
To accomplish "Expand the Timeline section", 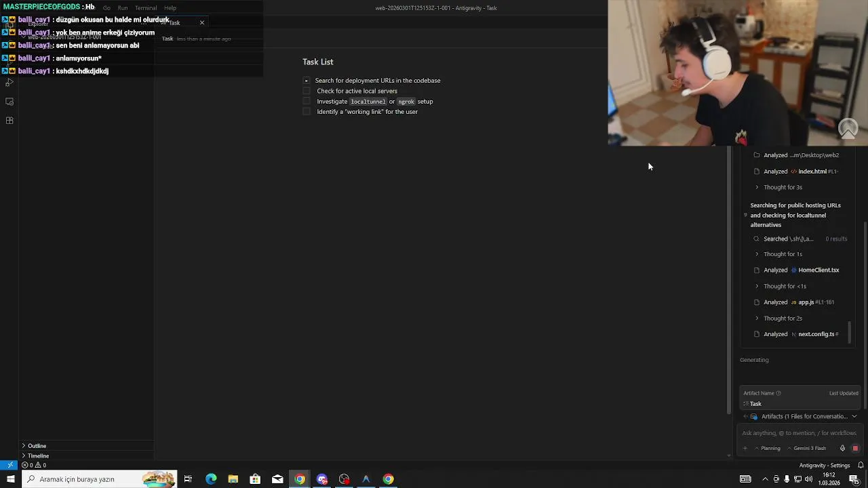I will [x=87, y=456].
